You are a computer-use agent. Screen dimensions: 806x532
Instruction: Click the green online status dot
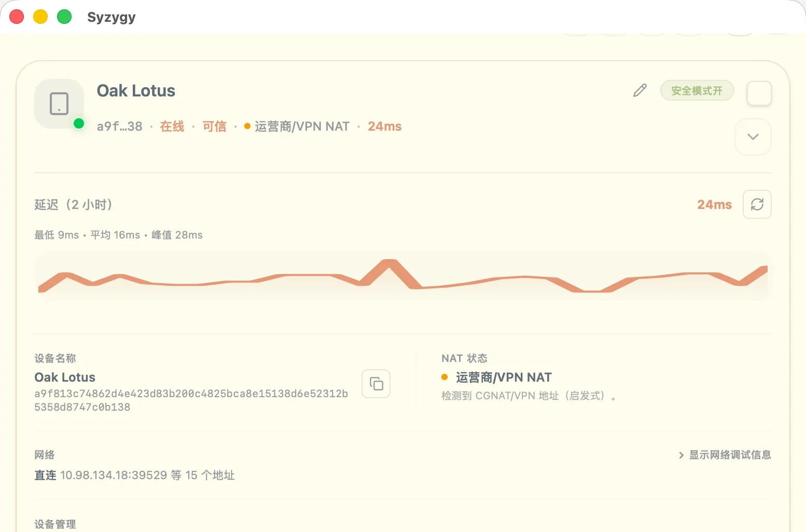coord(79,123)
